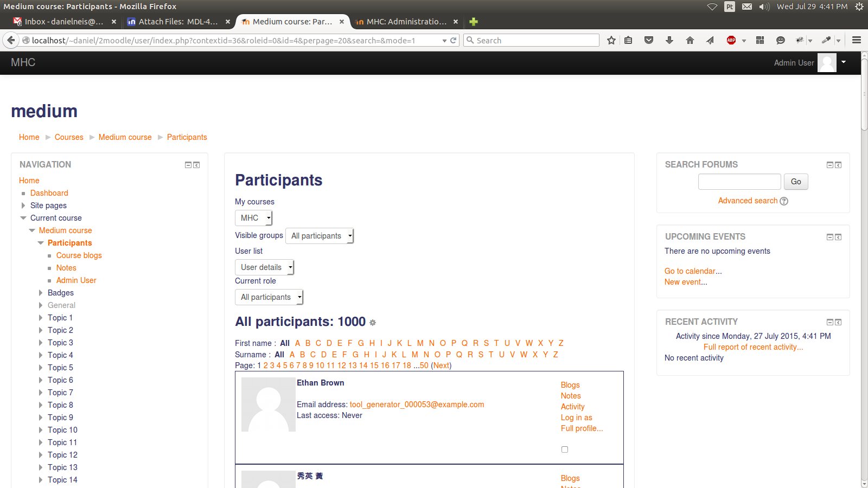Open Course blogs in navigation

click(79, 255)
